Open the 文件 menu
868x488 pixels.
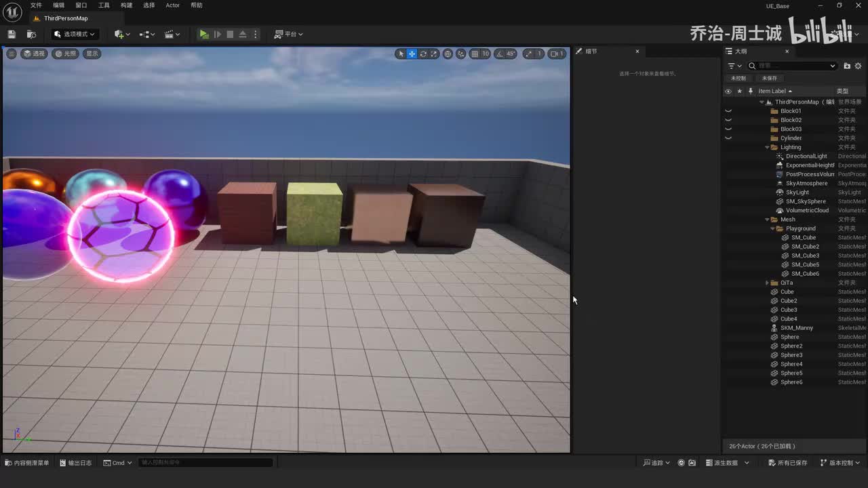pos(36,5)
